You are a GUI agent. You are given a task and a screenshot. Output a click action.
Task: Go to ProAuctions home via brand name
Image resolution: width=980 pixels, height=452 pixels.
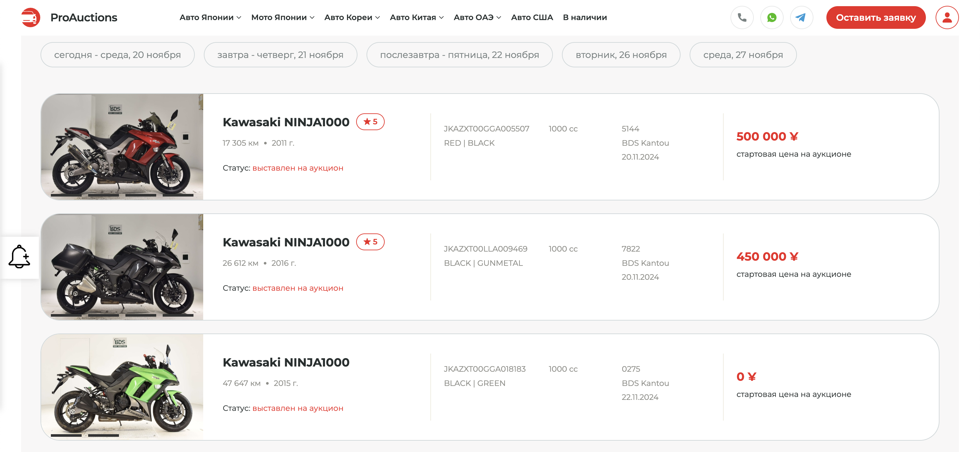coord(84,17)
